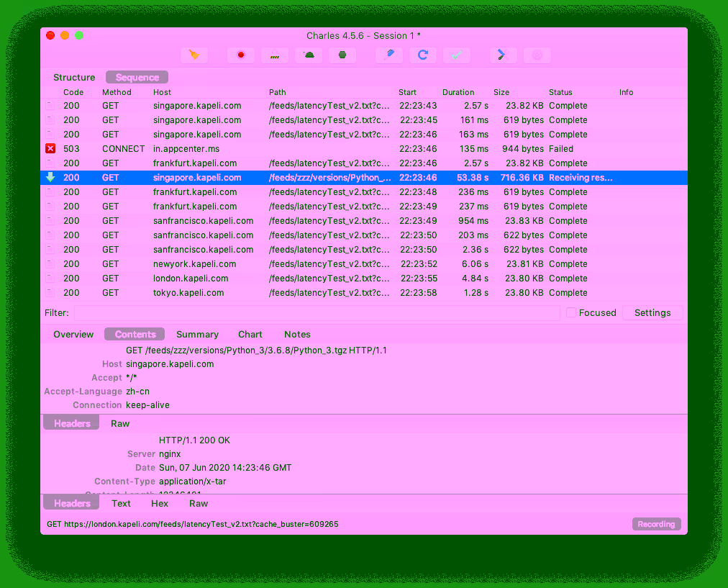The height and width of the screenshot is (588, 728).
Task: Click document icon on the tokyo.kapeli.com row
Action: point(50,293)
